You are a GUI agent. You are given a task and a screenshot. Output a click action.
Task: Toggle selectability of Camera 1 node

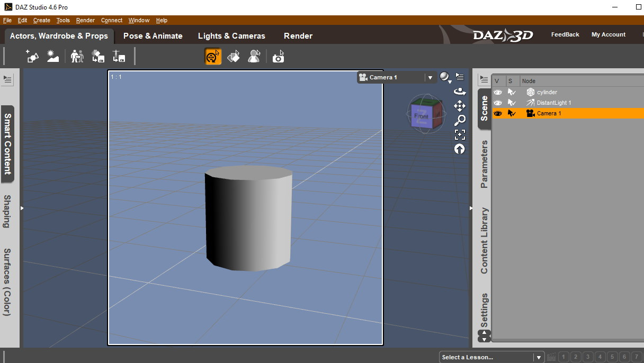pyautogui.click(x=512, y=113)
